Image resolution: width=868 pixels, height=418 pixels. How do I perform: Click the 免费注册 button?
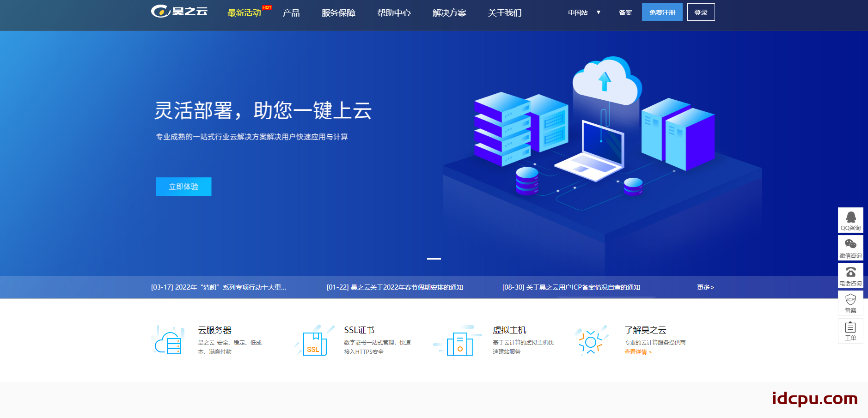point(662,12)
